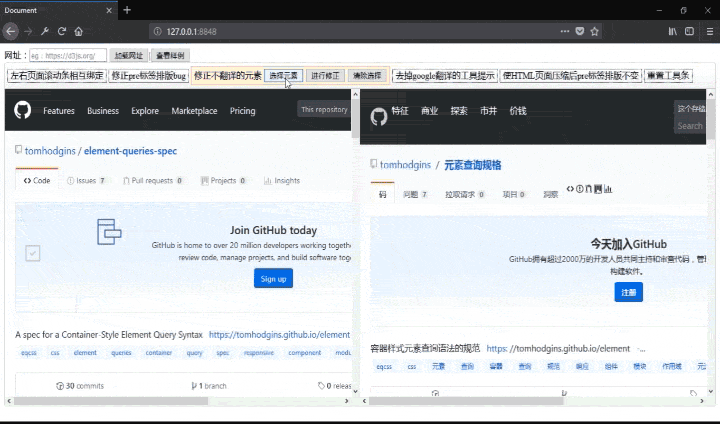Switch to the 拉取请求 tab

coord(464,194)
